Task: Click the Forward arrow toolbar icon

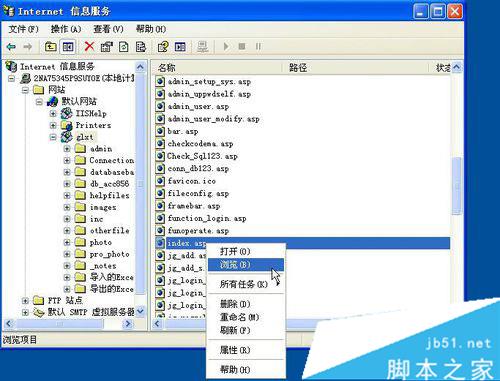Action: [28, 47]
